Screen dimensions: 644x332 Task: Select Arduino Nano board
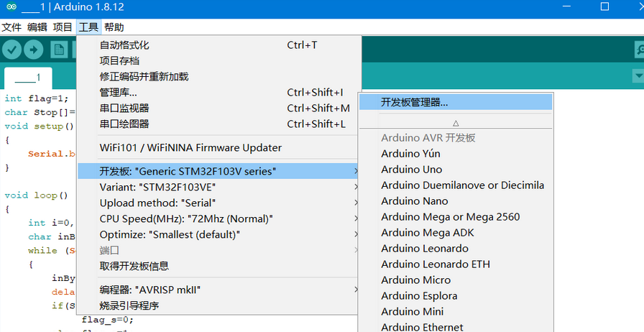tap(456, 201)
